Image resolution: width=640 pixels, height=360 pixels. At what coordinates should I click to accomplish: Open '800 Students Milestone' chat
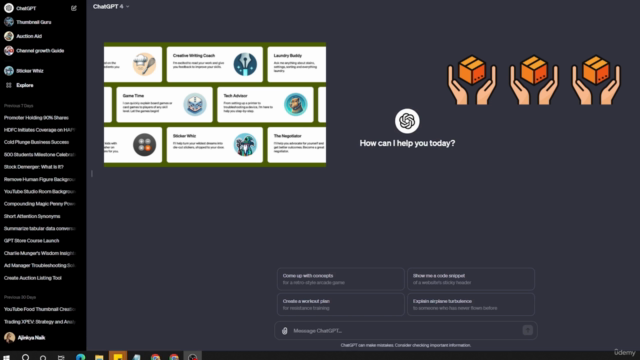(40, 155)
